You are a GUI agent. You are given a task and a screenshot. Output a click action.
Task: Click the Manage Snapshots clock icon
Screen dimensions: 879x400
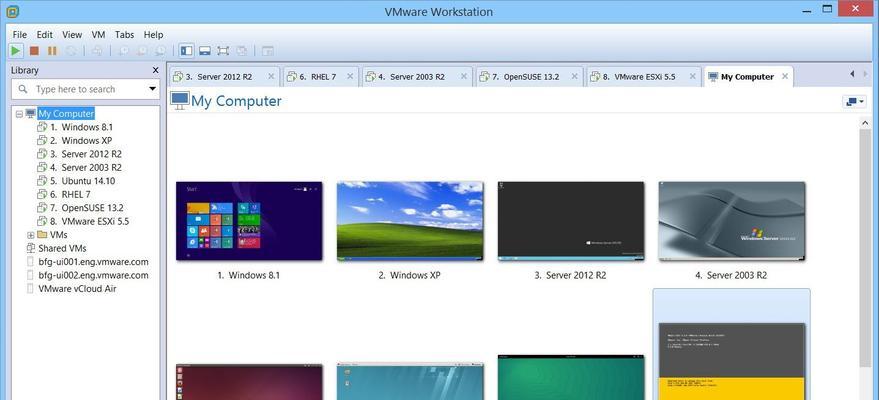point(160,51)
